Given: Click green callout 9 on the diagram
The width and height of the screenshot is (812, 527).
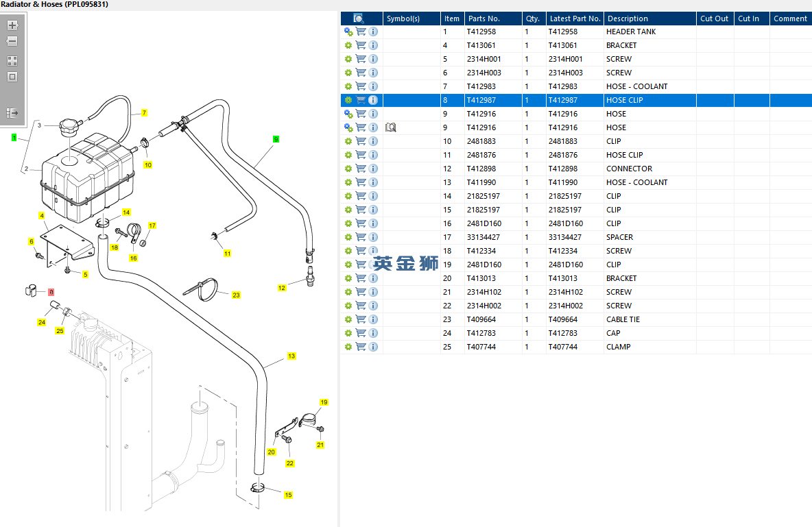Looking at the screenshot, I should 276,139.
